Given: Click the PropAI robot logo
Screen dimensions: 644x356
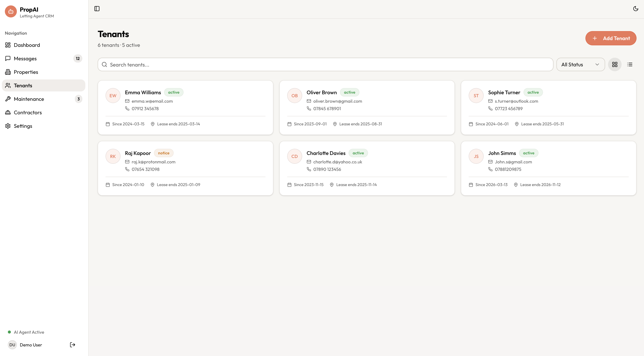Looking at the screenshot, I should coord(11,11).
